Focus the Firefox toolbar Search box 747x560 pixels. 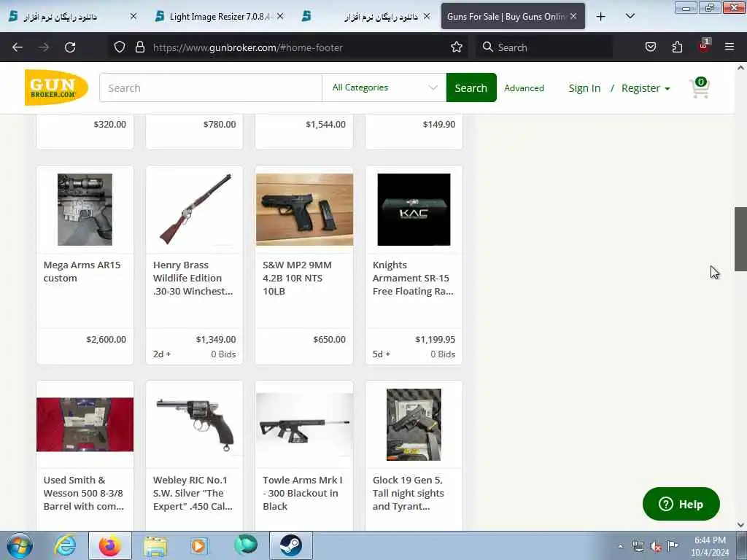coord(543,47)
